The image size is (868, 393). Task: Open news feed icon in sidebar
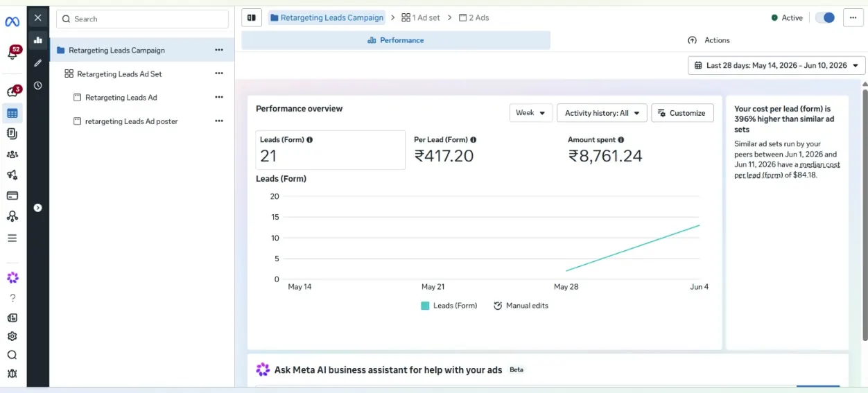[12, 318]
